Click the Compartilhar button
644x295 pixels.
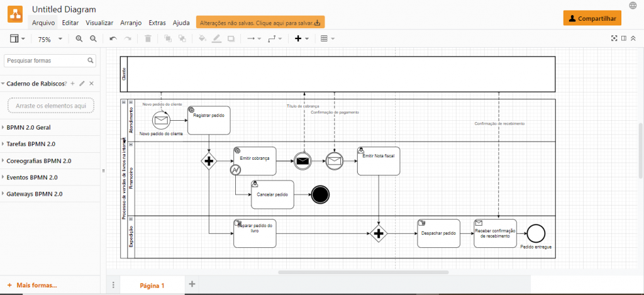click(x=592, y=18)
